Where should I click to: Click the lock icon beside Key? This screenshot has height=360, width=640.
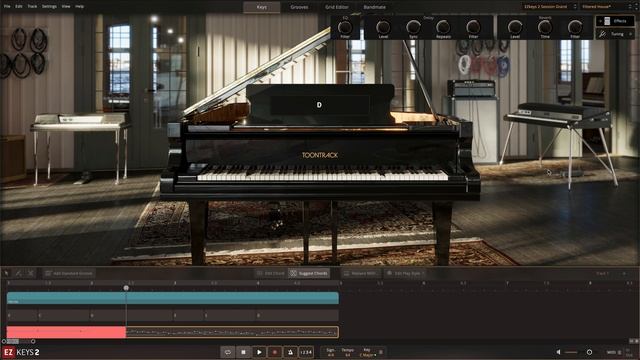(381, 352)
